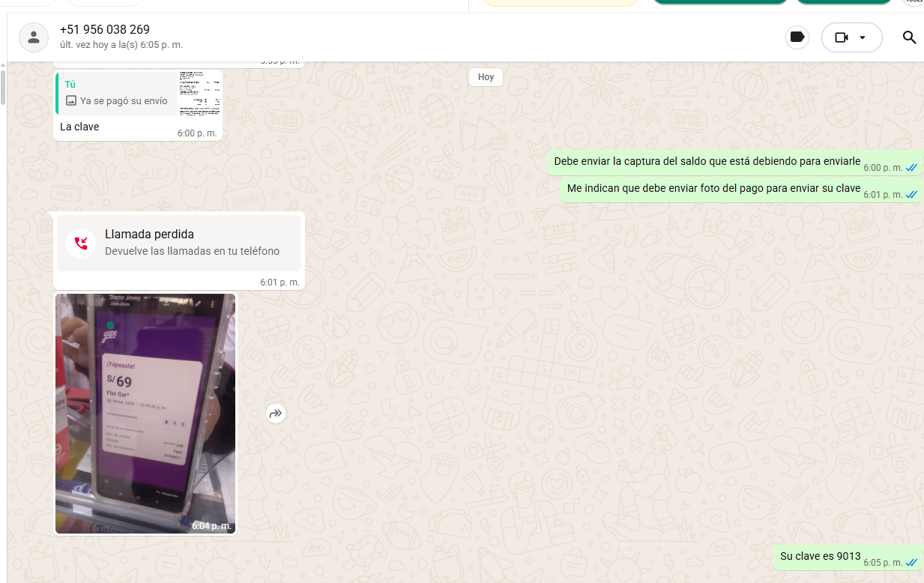Open the Yape payment photo
The image size is (924, 583).
(x=145, y=413)
